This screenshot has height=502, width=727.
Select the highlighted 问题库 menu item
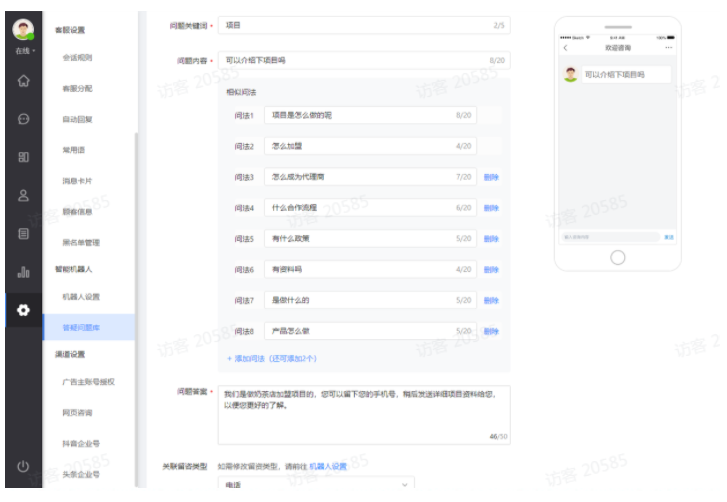(89, 327)
